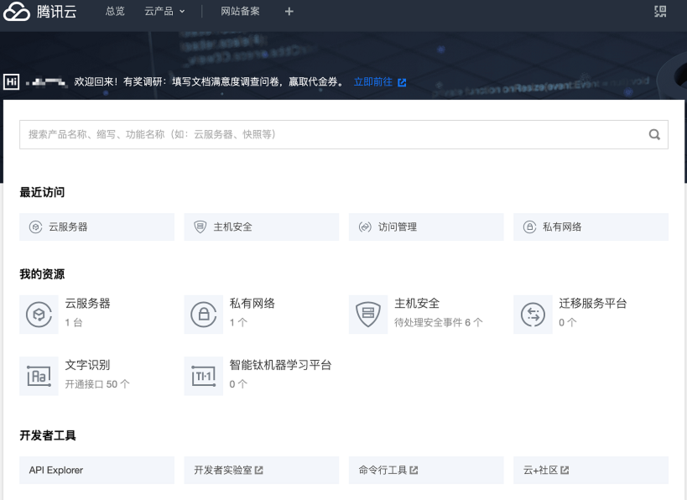
Task: Click the 文字识别 title
Action: pos(88,365)
